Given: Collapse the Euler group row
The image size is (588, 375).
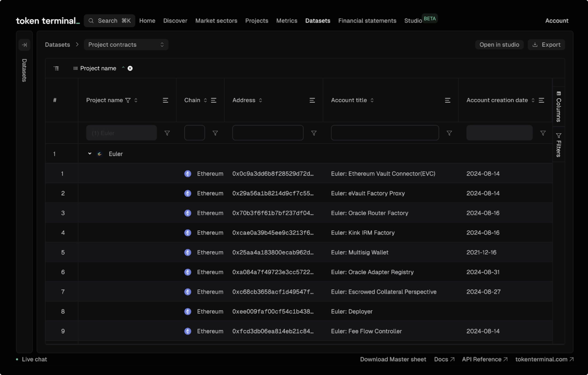Looking at the screenshot, I should point(90,154).
